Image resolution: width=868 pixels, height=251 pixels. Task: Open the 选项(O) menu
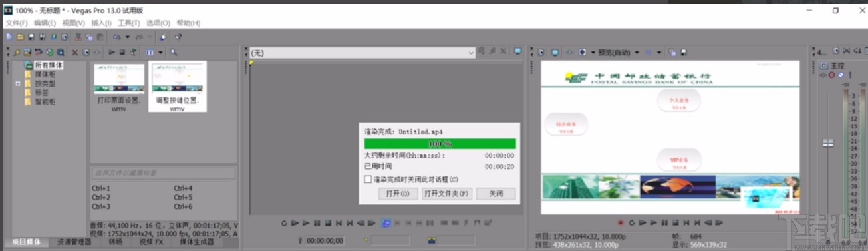tap(158, 23)
